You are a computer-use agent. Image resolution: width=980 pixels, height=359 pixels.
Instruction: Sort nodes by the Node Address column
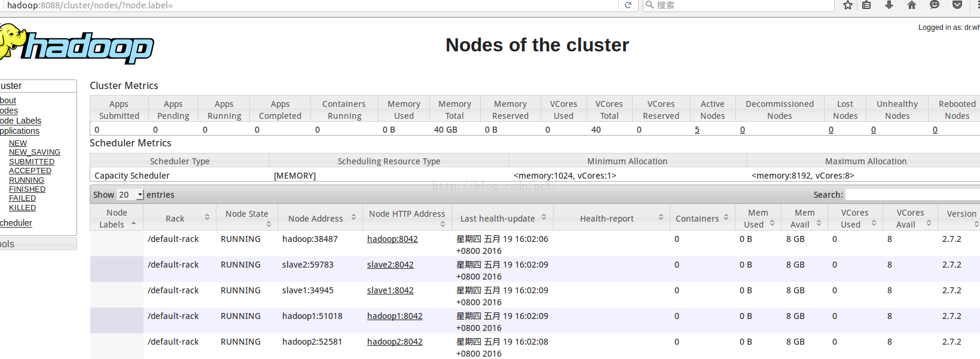tap(320, 218)
